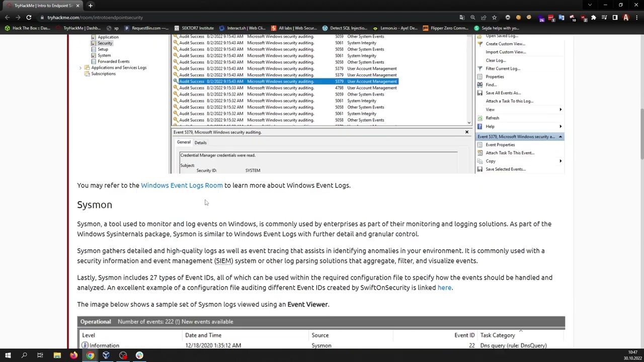This screenshot has height=362, width=644.
Task: Open the Detect SQL Injection bookmark
Action: 345,28
